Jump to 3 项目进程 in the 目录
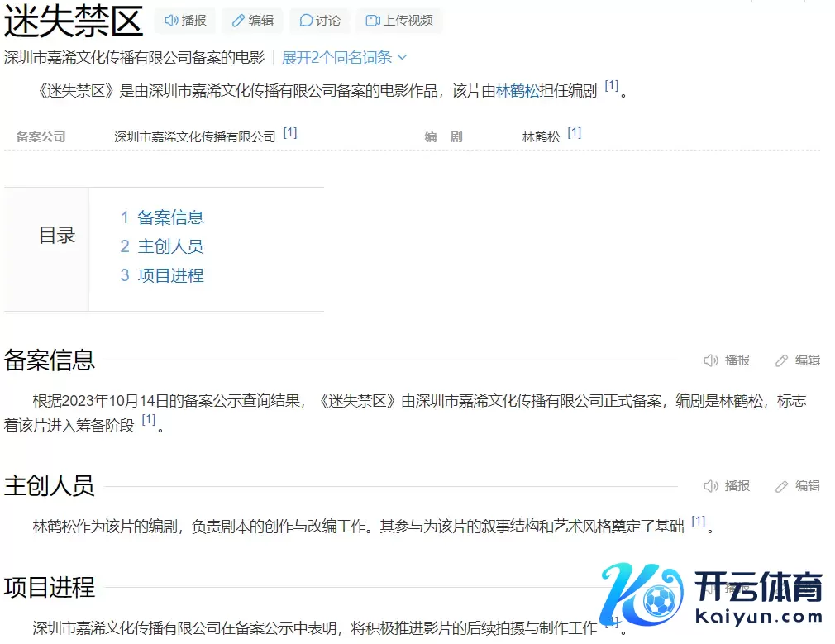 (x=162, y=275)
